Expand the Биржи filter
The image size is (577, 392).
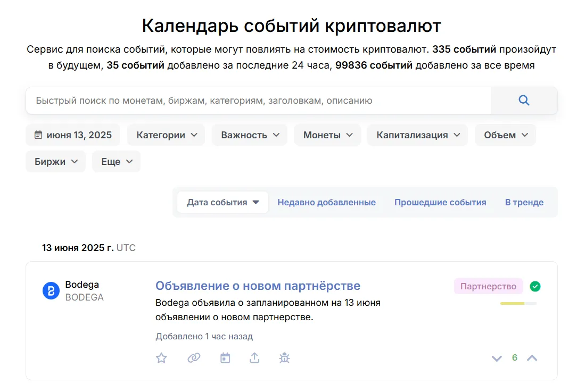(x=55, y=162)
